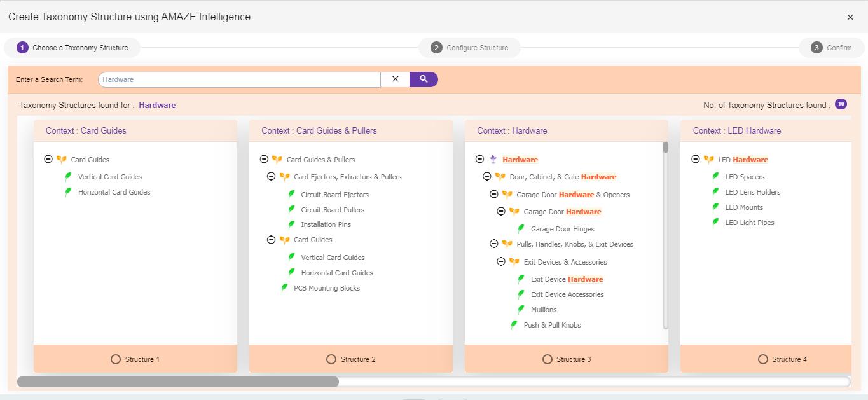868x400 pixels.
Task: Click the leaf icon beside Exit Device Hardware
Action: pyautogui.click(x=521, y=279)
